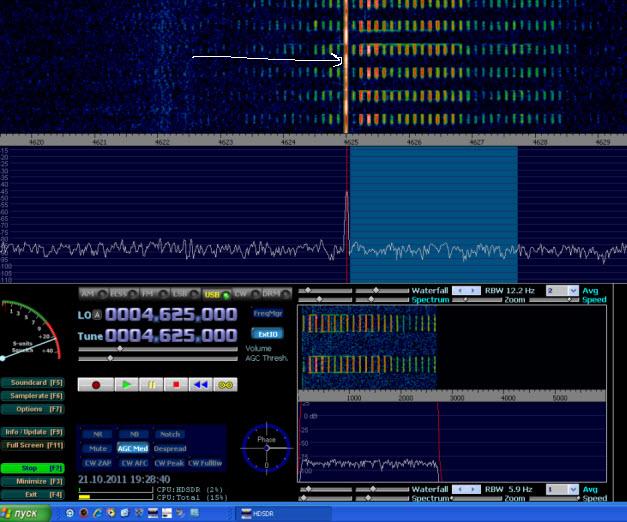
Task: Open Internet Explorer from quick launch
Action: (97, 513)
